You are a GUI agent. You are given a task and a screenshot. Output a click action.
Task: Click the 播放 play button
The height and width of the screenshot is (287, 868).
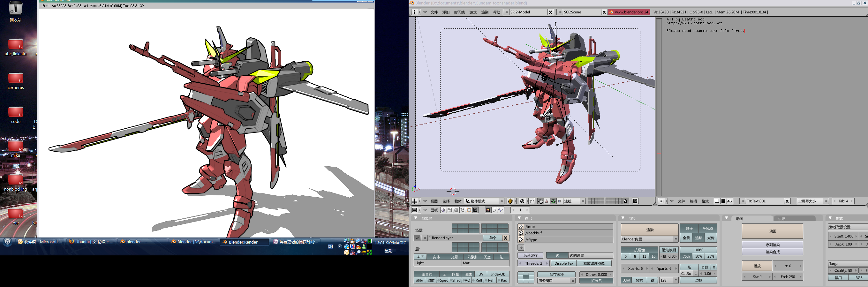[x=757, y=266]
